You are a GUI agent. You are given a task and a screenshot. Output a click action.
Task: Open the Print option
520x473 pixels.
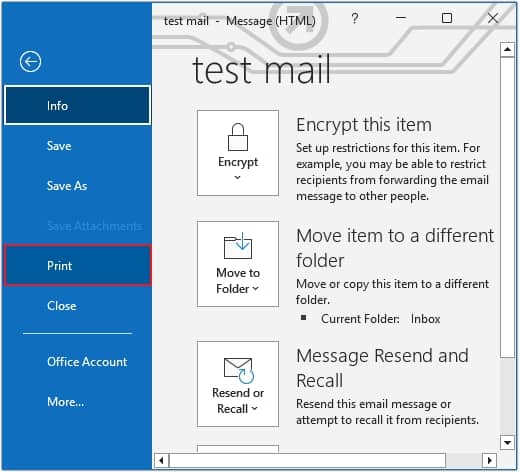[77, 265]
